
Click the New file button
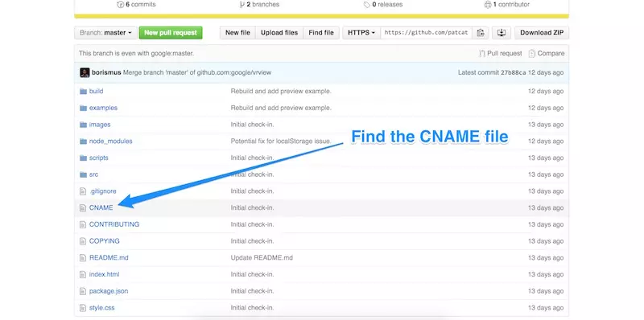tap(237, 33)
